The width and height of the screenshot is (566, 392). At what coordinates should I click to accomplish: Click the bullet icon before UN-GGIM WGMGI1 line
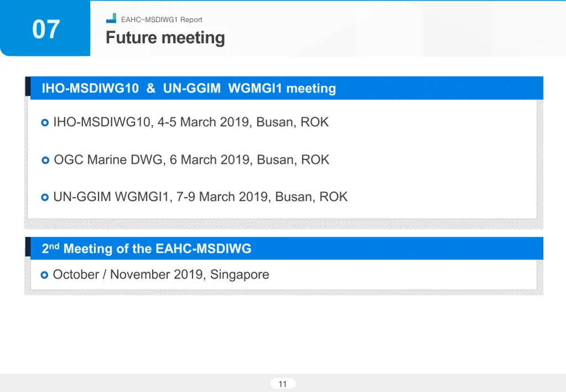click(x=45, y=197)
